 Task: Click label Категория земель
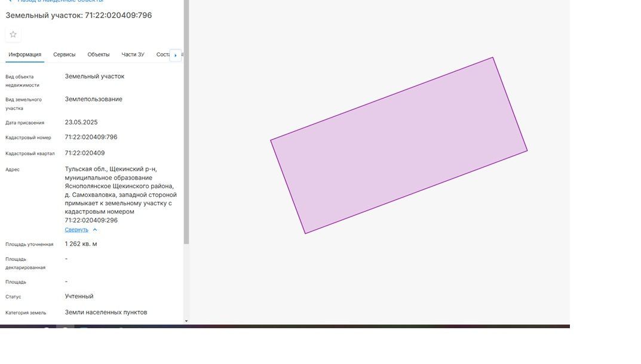26,313
